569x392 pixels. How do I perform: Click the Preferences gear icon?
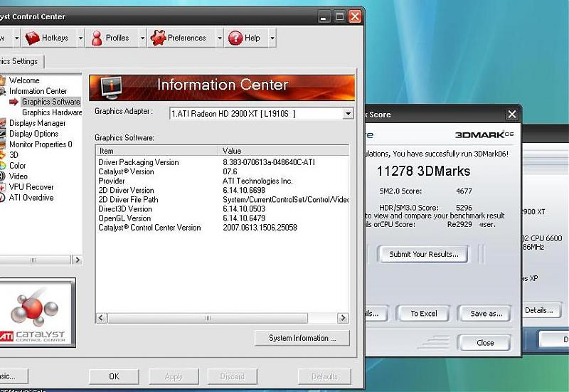point(158,38)
